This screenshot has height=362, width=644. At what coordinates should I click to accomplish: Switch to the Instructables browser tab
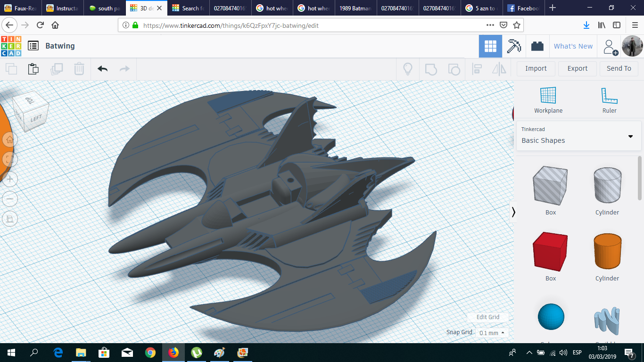pyautogui.click(x=63, y=8)
